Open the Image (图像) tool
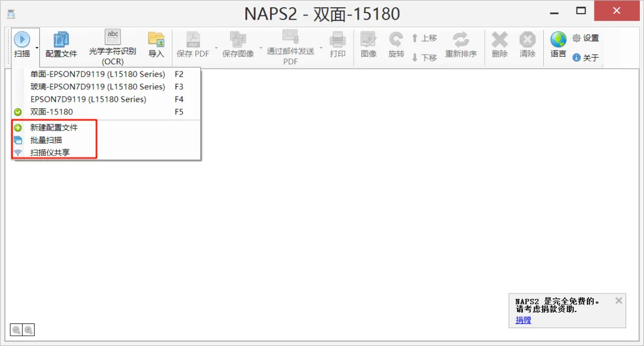This screenshot has height=346, width=644. coord(369,45)
